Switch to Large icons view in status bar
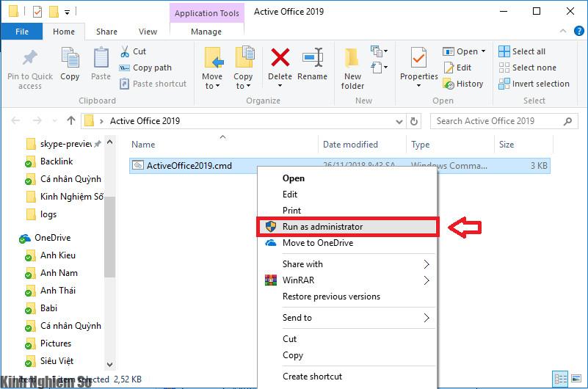588x389 pixels. tap(576, 379)
